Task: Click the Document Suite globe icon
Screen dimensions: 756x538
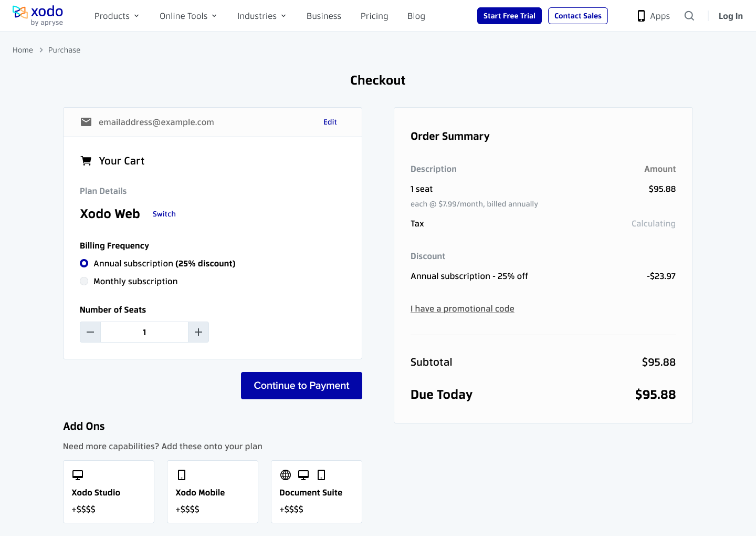Action: click(x=286, y=475)
